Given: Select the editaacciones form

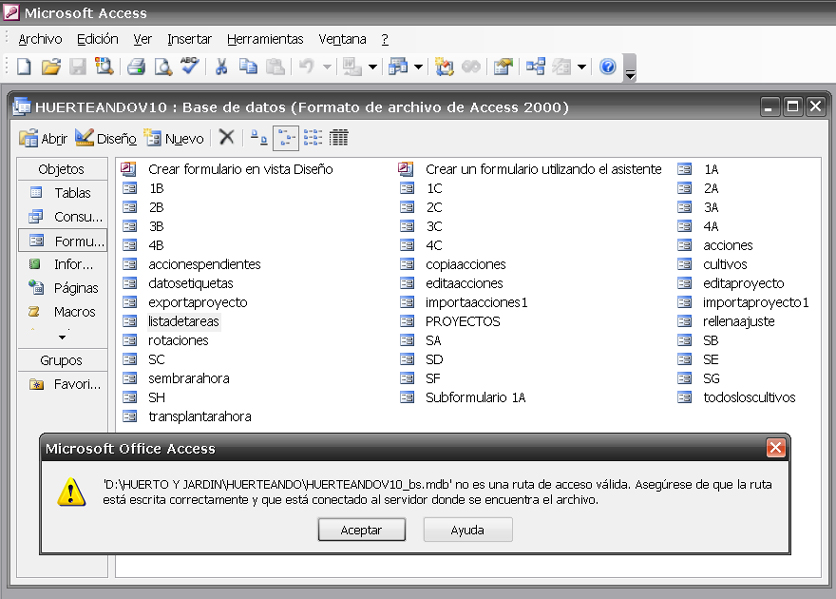Looking at the screenshot, I should point(452,283).
